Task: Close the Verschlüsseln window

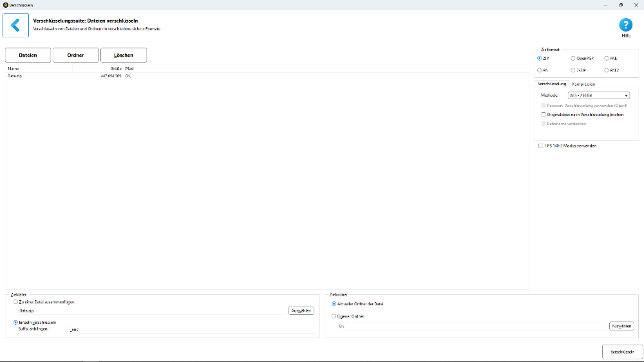Action: coord(636,5)
